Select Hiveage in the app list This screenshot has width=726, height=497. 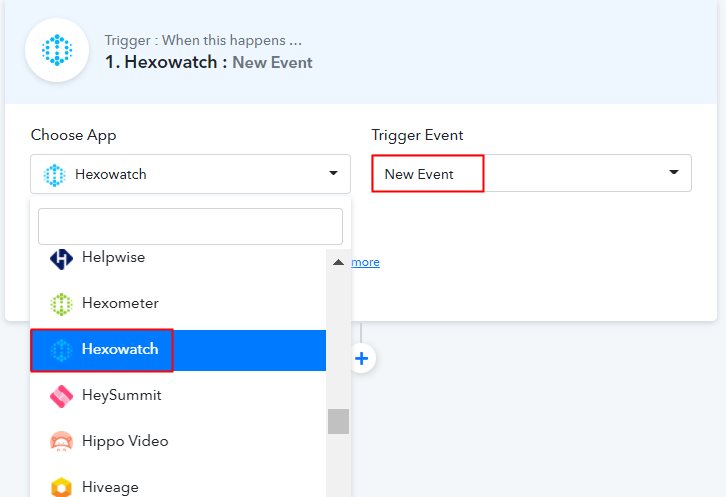click(178, 482)
